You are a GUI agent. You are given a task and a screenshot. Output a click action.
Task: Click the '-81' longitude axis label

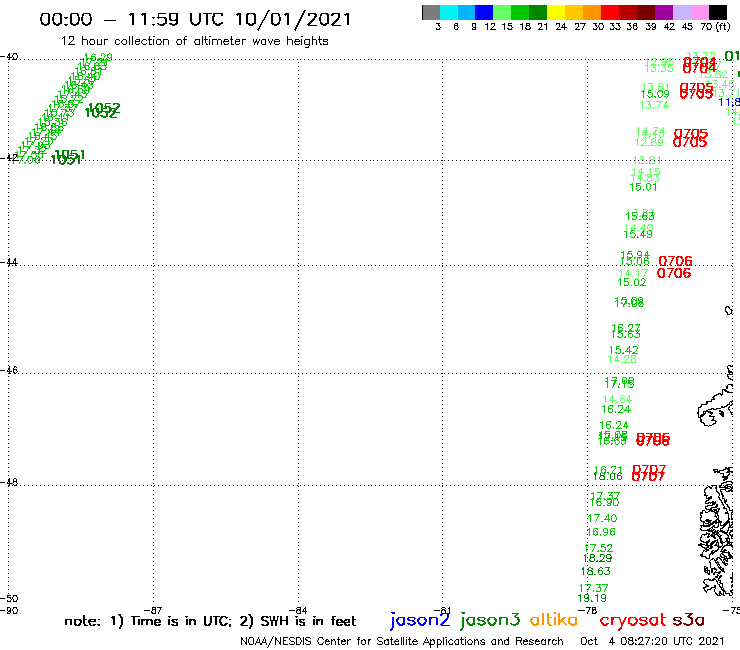click(x=442, y=610)
